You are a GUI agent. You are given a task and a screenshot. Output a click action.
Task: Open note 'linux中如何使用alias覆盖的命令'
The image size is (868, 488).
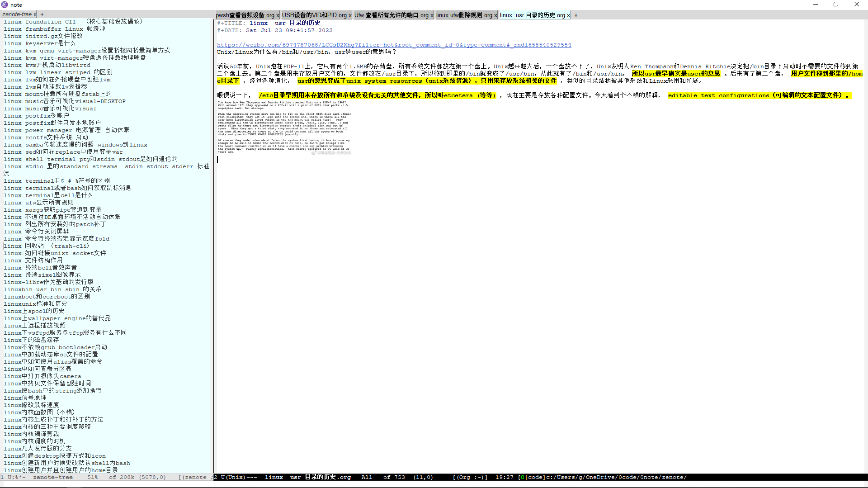point(53,362)
